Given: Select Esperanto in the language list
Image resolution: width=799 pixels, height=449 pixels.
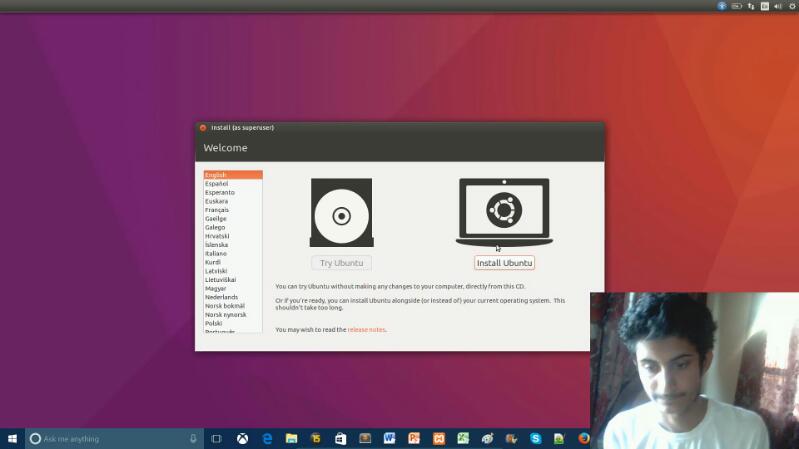Looking at the screenshot, I should 233,192.
